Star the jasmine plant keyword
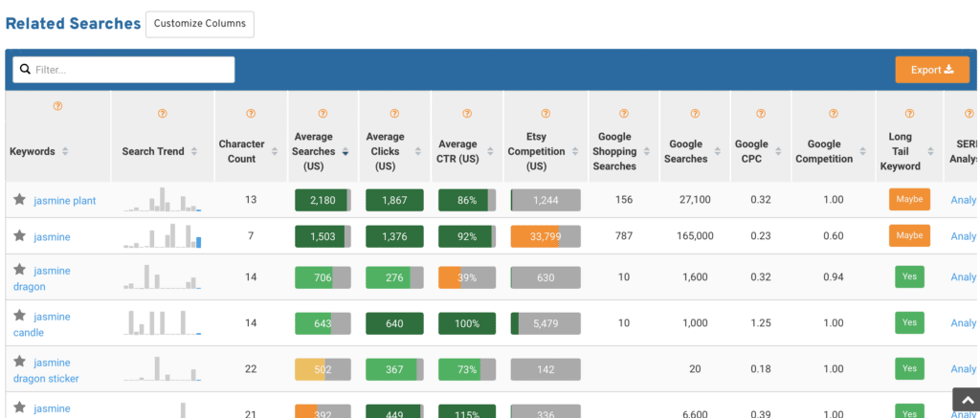The height and width of the screenshot is (418, 980). pos(20,199)
